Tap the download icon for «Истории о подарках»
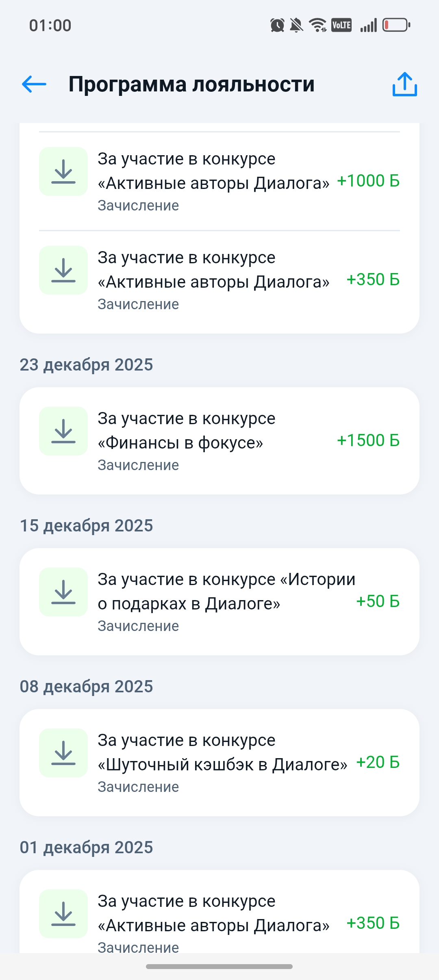Viewport: 439px width, 980px height. (x=63, y=592)
